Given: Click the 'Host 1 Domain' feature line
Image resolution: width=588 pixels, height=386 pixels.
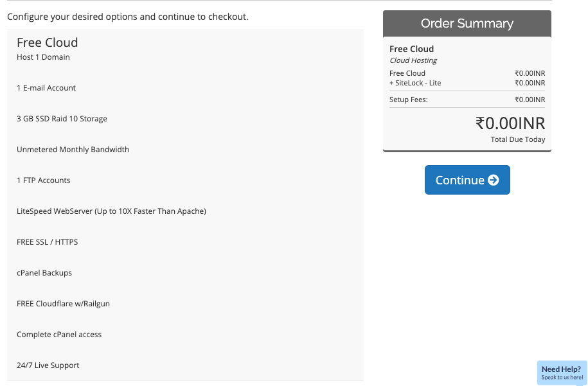Looking at the screenshot, I should click(43, 57).
